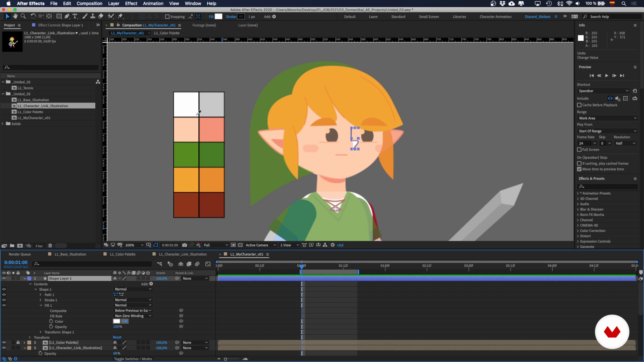
Task: Select the Puppet Pin tool
Action: (x=121, y=16)
